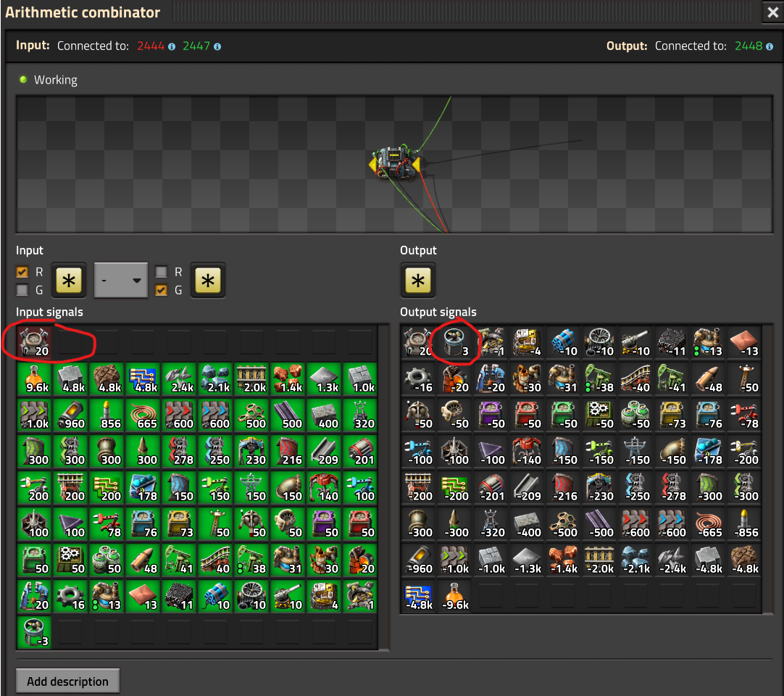Show info for output network 2448
This screenshot has width=784, height=696.
pyautogui.click(x=770, y=46)
